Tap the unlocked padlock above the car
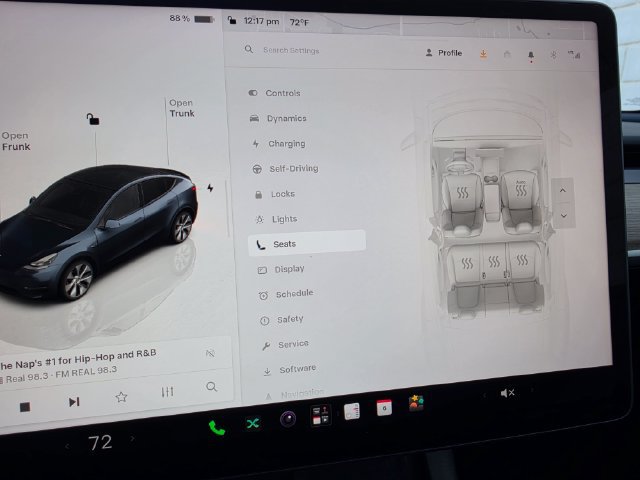640x480 pixels. click(x=93, y=119)
